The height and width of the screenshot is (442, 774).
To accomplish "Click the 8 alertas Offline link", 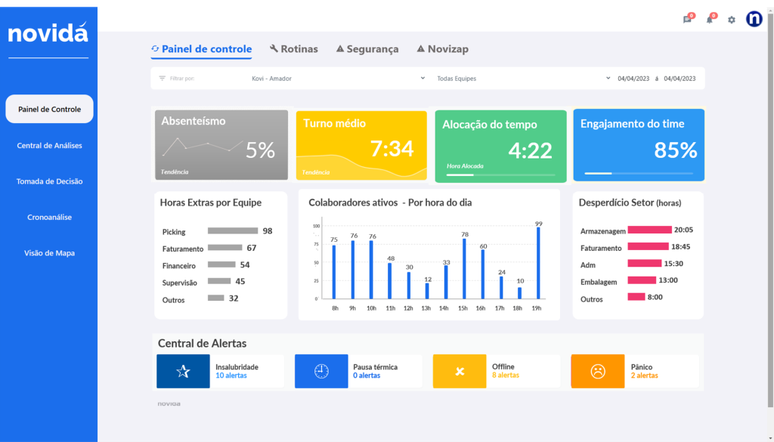I will point(505,375).
